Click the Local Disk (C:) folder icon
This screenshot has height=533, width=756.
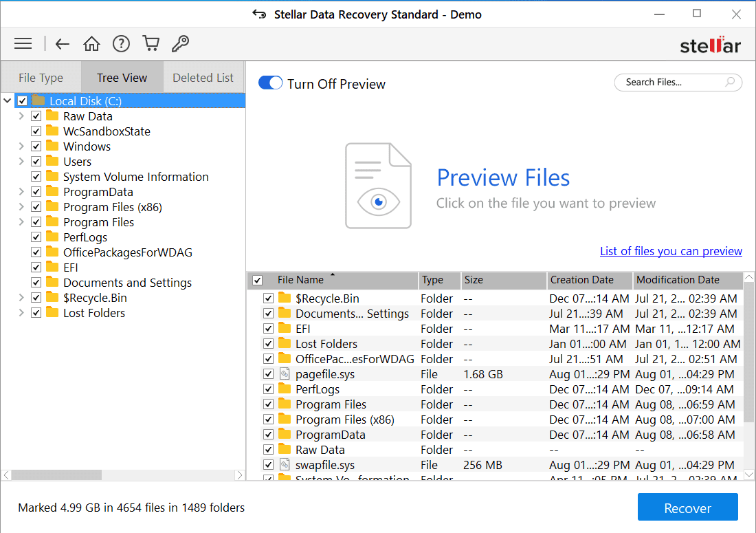pos(38,101)
